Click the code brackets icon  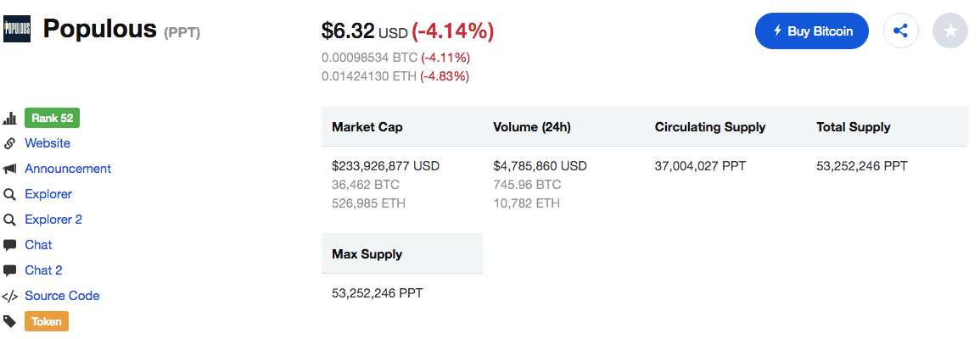pyautogui.click(x=10, y=297)
